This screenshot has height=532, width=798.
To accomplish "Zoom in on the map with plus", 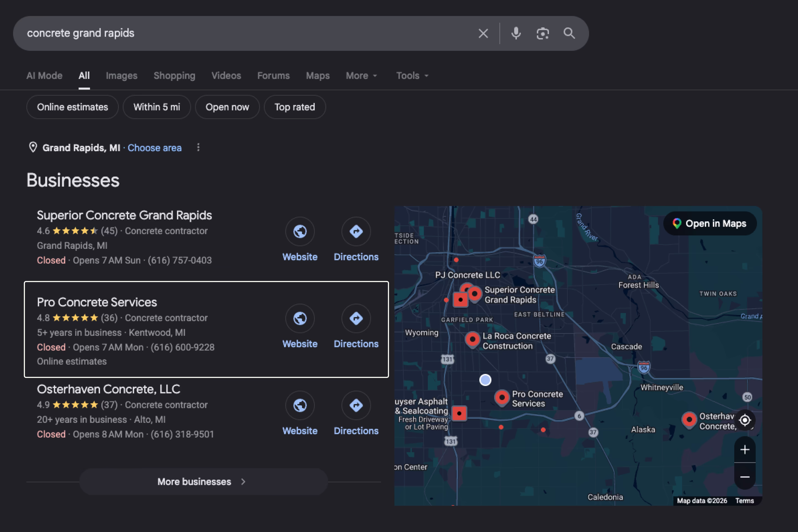I will coord(745,449).
